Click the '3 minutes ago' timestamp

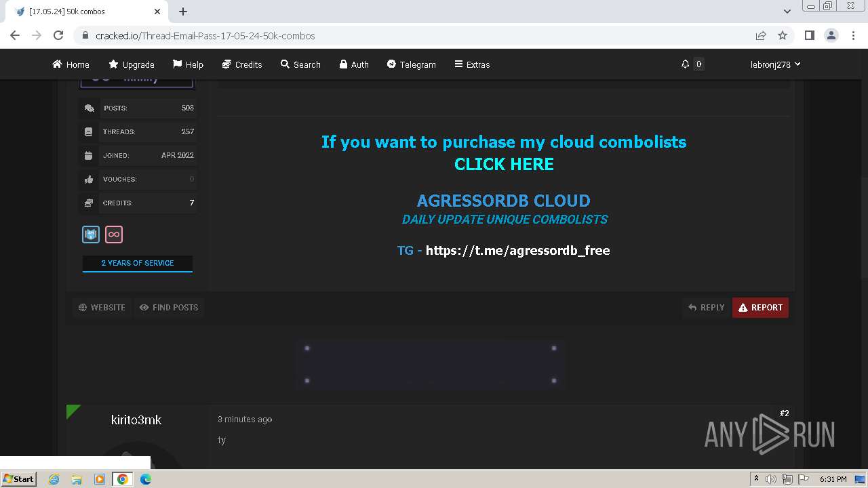tap(245, 420)
